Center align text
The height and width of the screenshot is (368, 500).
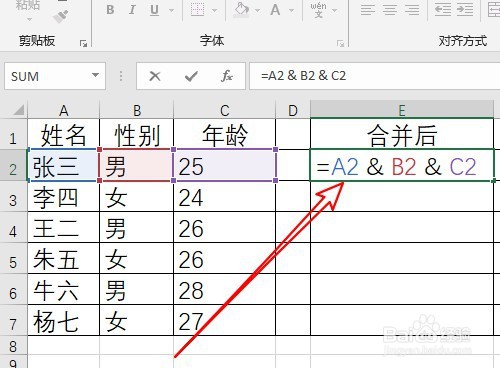point(390,10)
